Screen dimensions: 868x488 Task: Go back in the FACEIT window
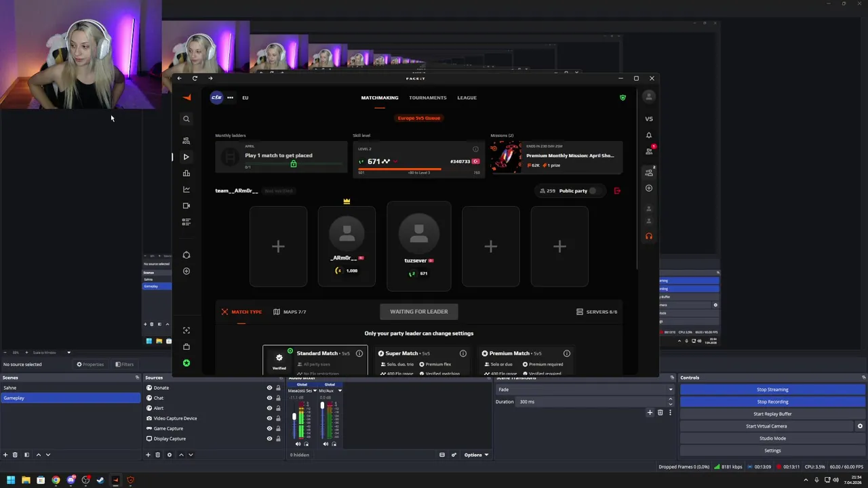coord(179,78)
